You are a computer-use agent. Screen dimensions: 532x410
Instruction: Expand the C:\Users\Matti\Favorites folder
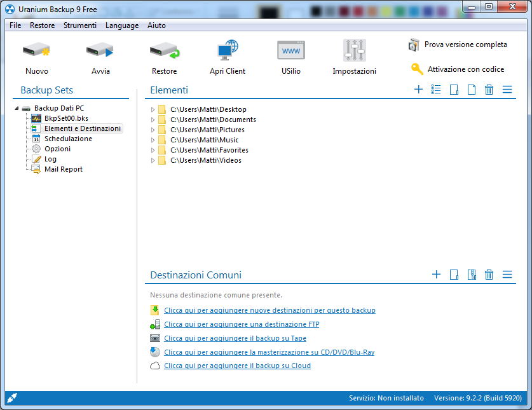[153, 151]
